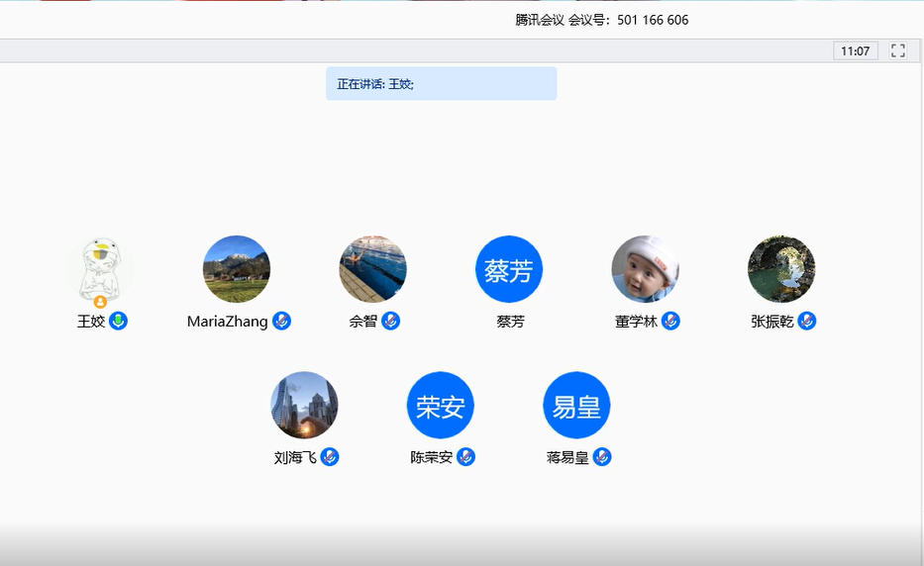Click the muted mic icon next to MariaZhang
Image resolution: width=924 pixels, height=566 pixels.
click(x=281, y=321)
